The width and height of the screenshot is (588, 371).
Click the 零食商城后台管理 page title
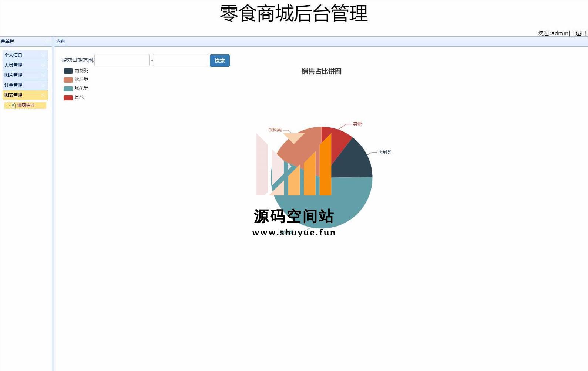[x=294, y=14]
